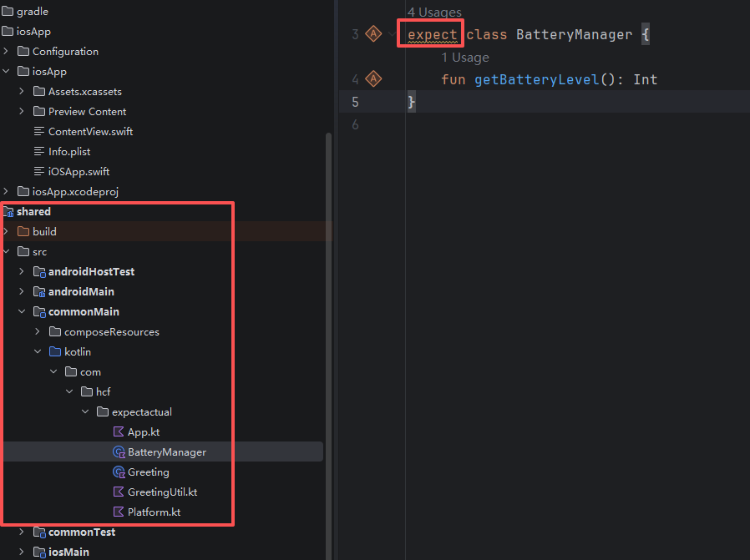Click the expect keyword in the editor
750x560 pixels.
click(x=433, y=34)
